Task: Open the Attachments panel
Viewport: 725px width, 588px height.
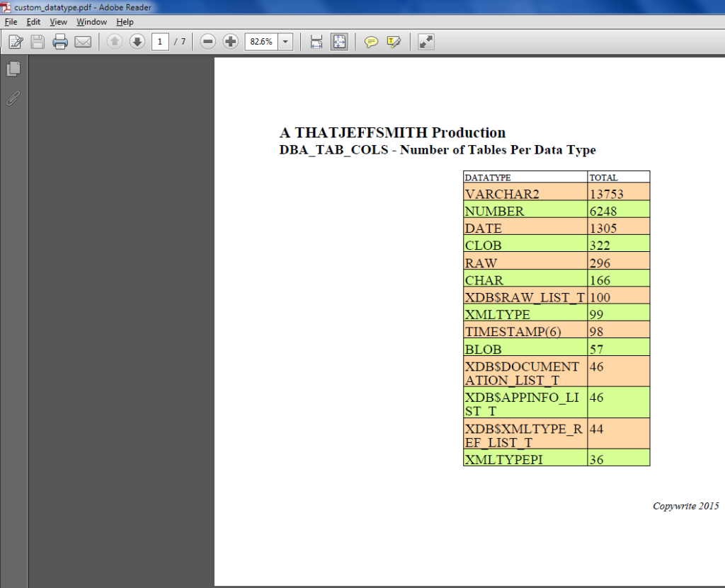Action: click(12, 98)
